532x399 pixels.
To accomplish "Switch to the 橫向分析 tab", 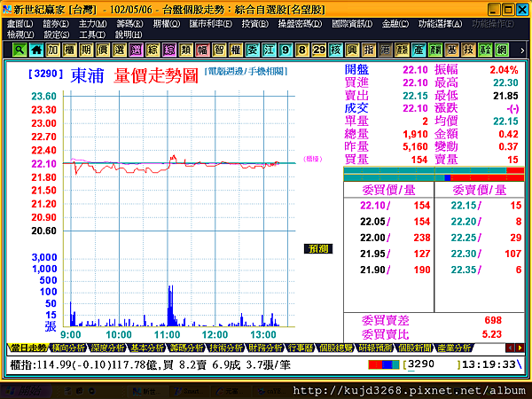I will (x=68, y=348).
